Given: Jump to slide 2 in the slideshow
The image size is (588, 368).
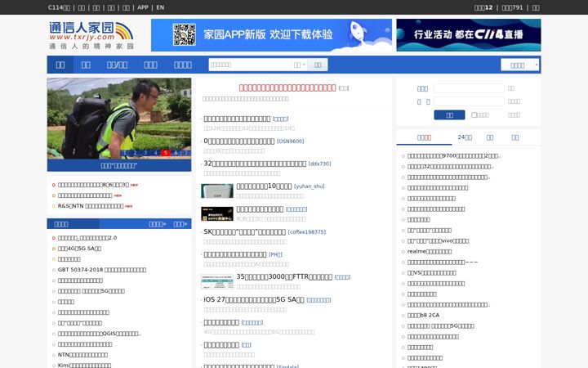Looking at the screenshot, I should [x=135, y=153].
